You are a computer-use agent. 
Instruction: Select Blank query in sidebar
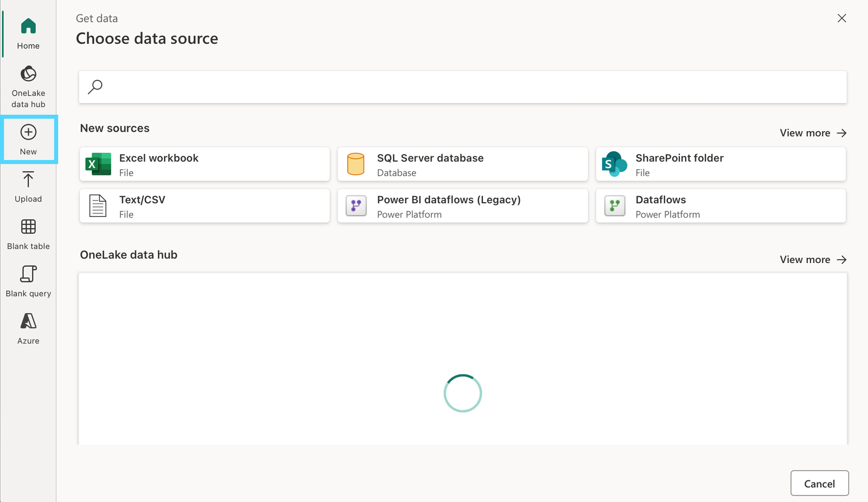28,274
